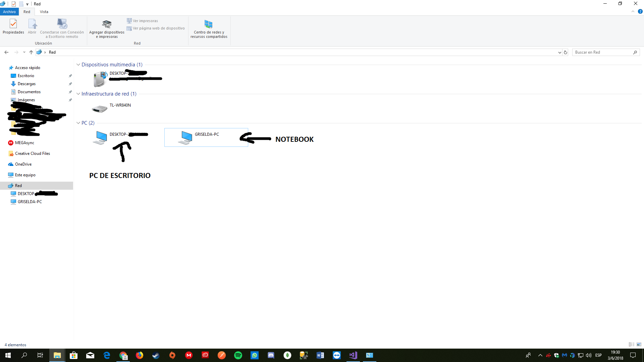Open Visual Studio from the taskbar
This screenshot has height=362, width=644.
pyautogui.click(x=353, y=355)
